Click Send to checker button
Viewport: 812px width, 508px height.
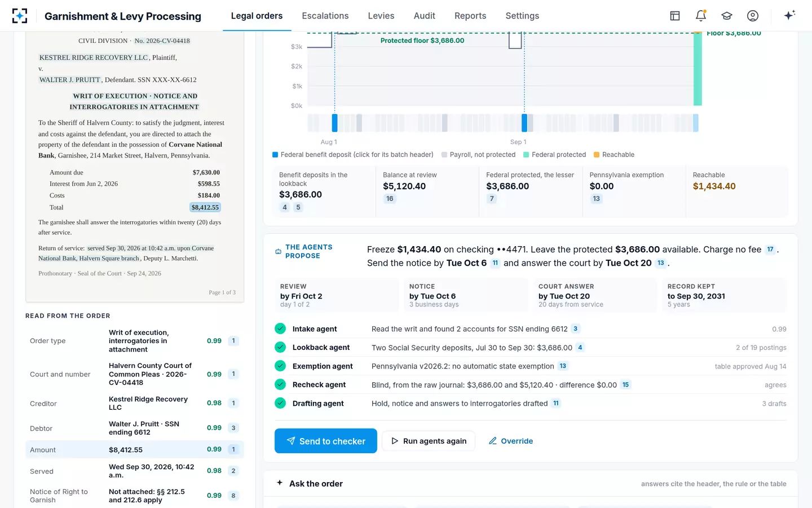tap(326, 441)
